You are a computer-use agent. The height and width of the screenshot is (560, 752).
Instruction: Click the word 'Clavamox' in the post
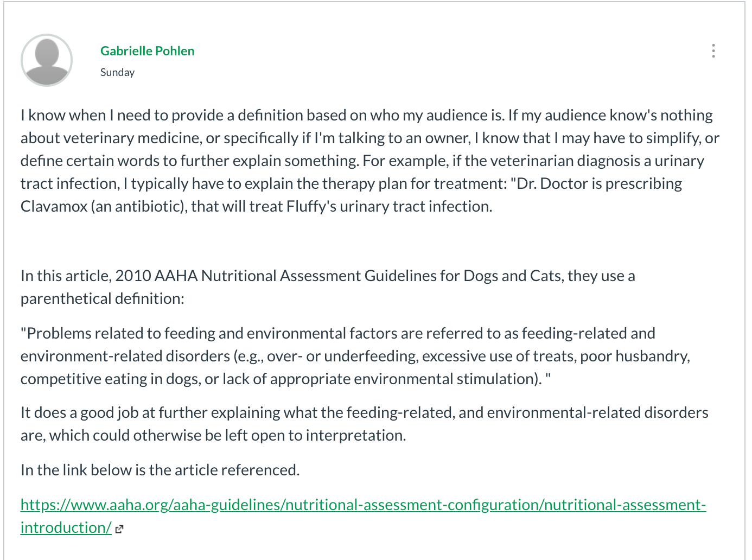click(54, 206)
